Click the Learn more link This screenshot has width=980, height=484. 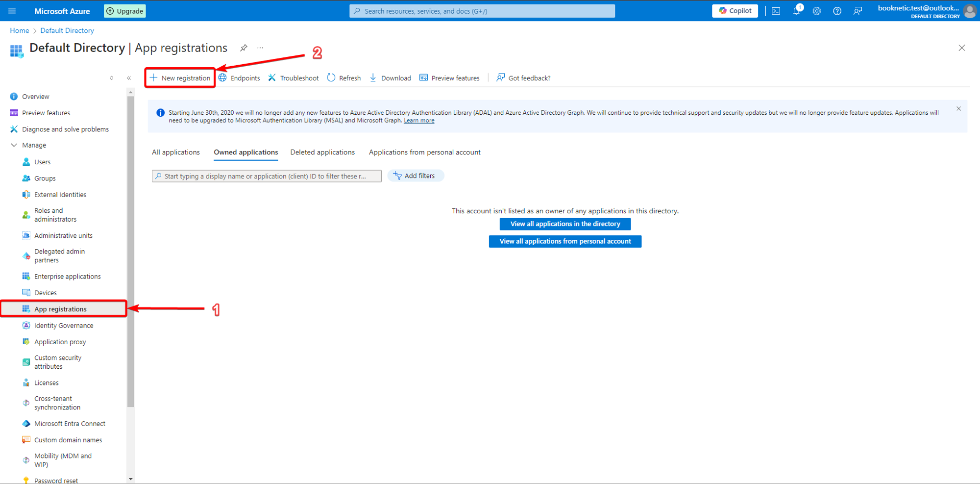[x=419, y=121]
